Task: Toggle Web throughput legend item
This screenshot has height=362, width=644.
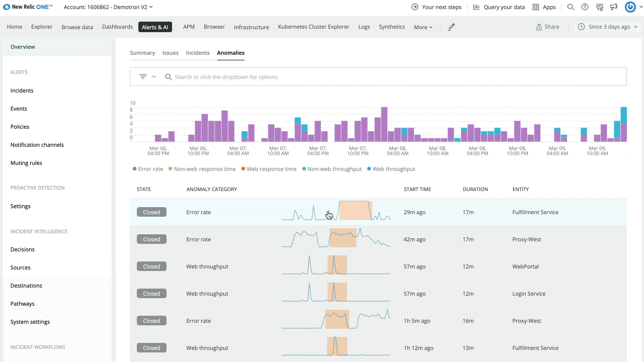Action: [391, 169]
